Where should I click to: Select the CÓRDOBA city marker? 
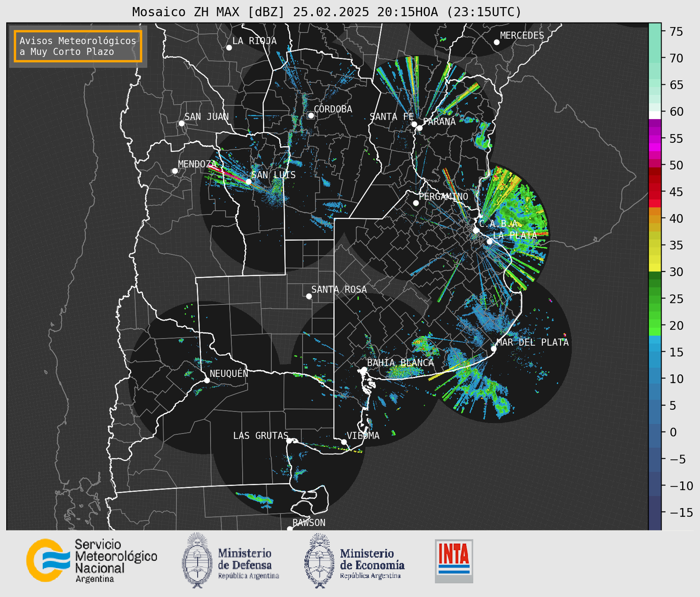(311, 115)
